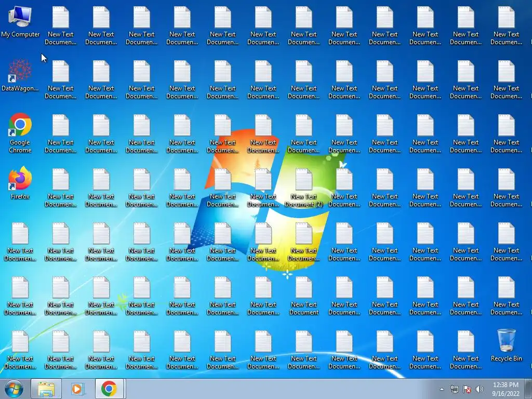Select the text document beside My Computer

[60, 26]
